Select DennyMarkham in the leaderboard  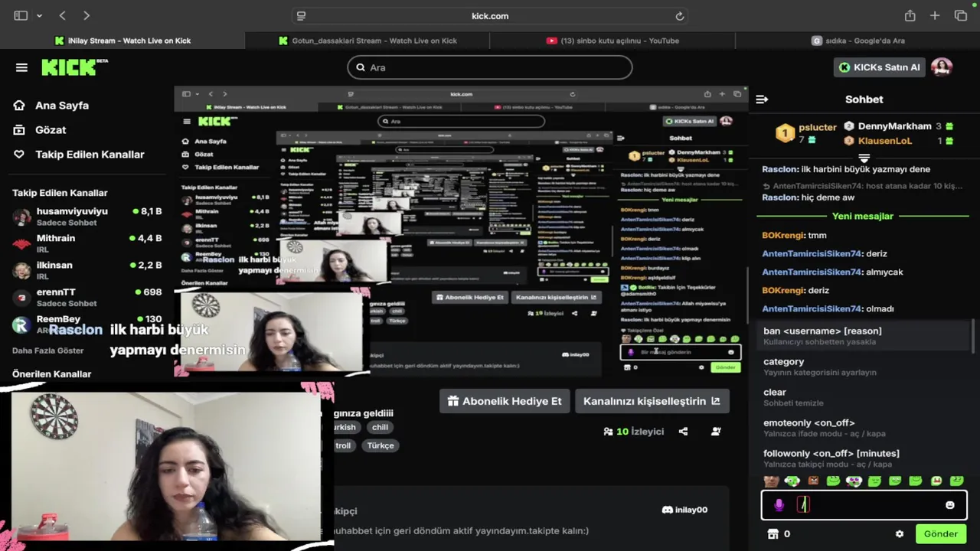[x=894, y=126]
